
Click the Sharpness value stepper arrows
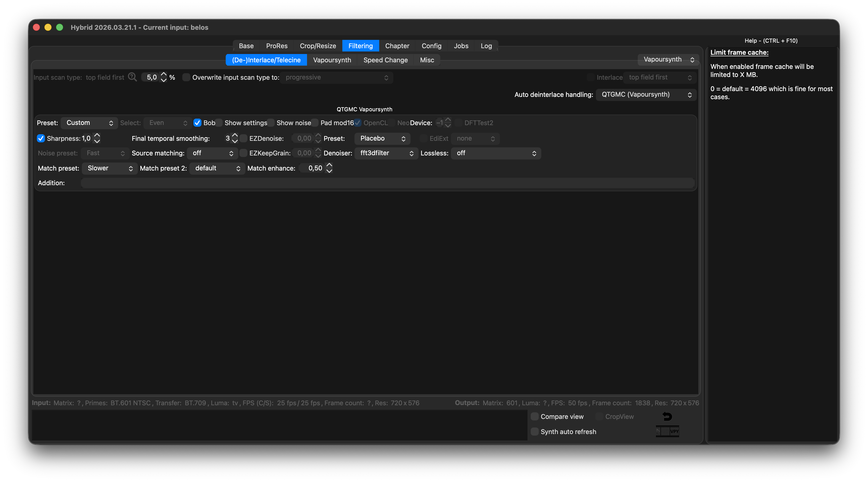pos(97,139)
